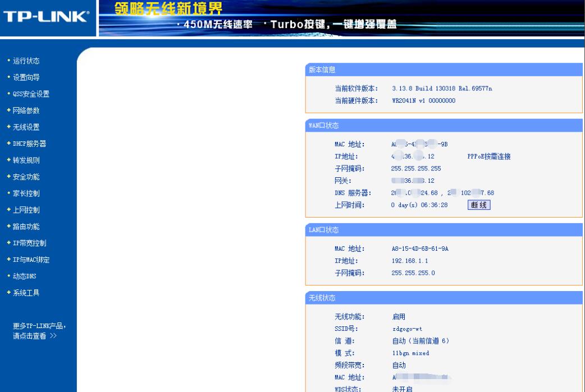Click the LAN subnet mask 255.255.255.0
Image resolution: width=585 pixels, height=392 pixels.
coord(413,273)
